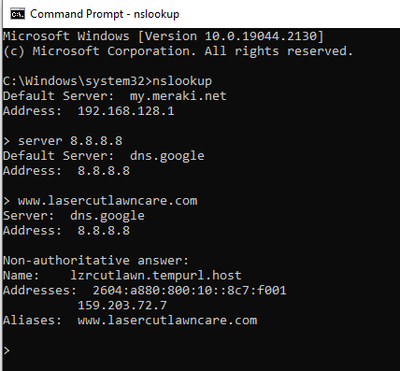This screenshot has width=400, height=371.
Task: Click the address 192.168.128.1
Action: click(126, 111)
